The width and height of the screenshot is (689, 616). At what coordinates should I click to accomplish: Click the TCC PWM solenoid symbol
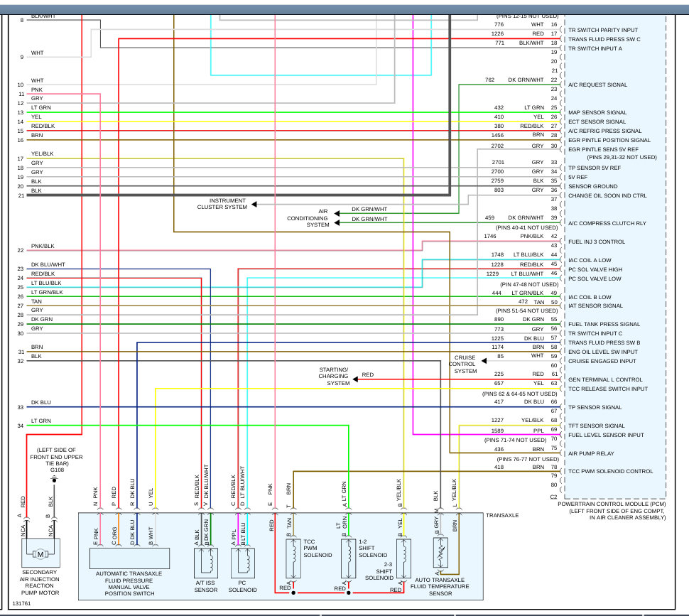(x=293, y=559)
